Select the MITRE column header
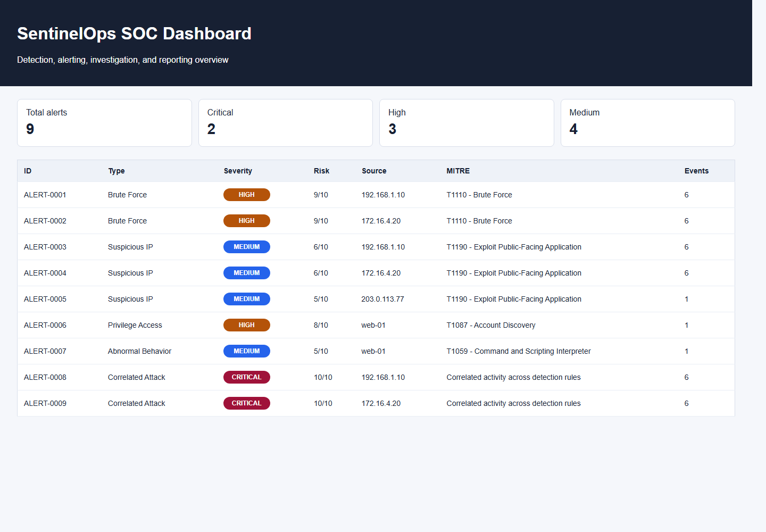 [x=458, y=171]
